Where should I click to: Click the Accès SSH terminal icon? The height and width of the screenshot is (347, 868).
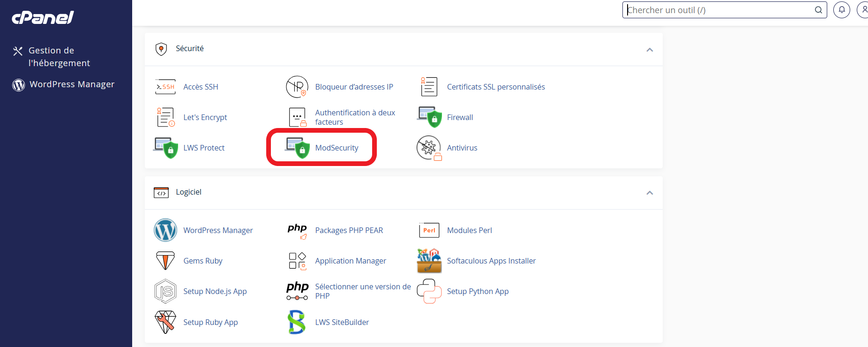tap(165, 87)
